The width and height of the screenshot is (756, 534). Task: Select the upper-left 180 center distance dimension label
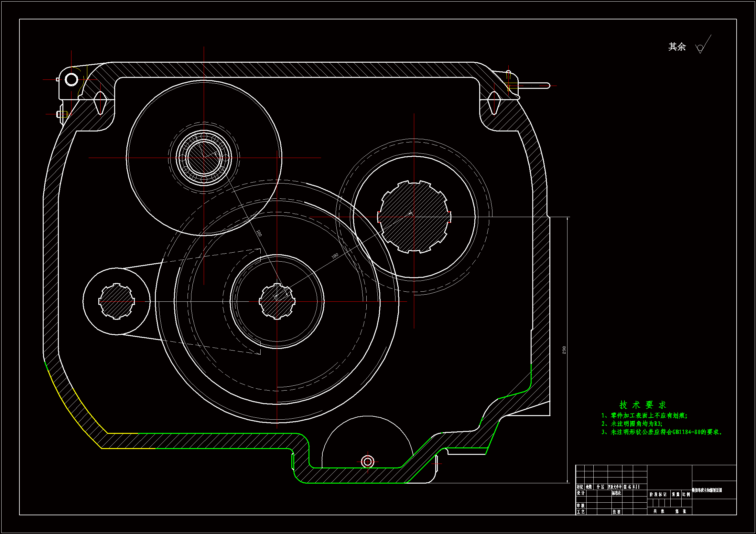[259, 233]
